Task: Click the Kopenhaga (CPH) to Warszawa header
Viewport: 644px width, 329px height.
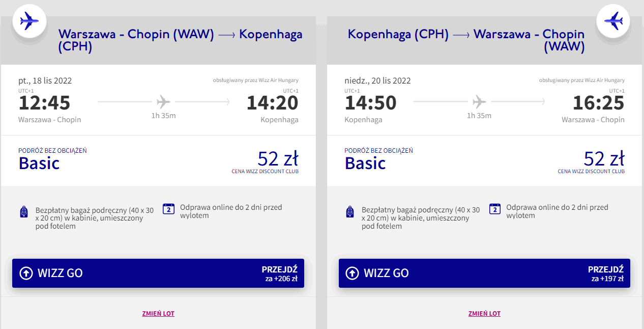Action: point(466,40)
